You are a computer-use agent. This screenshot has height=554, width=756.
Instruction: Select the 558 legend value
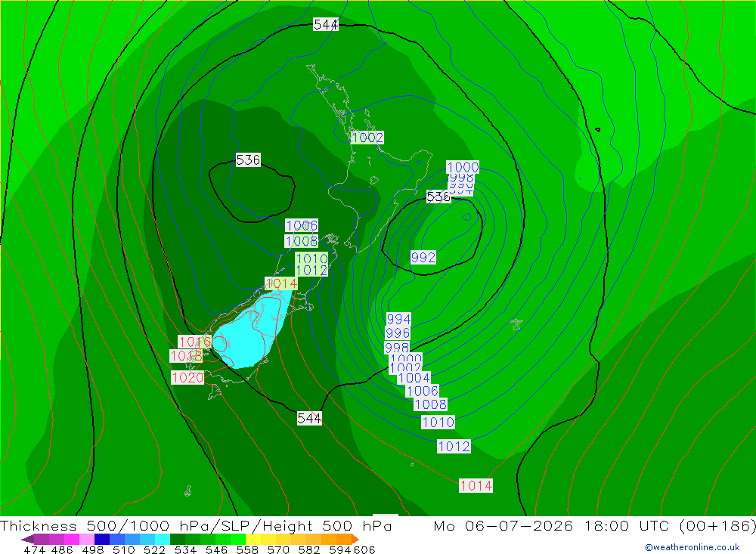coord(247,549)
